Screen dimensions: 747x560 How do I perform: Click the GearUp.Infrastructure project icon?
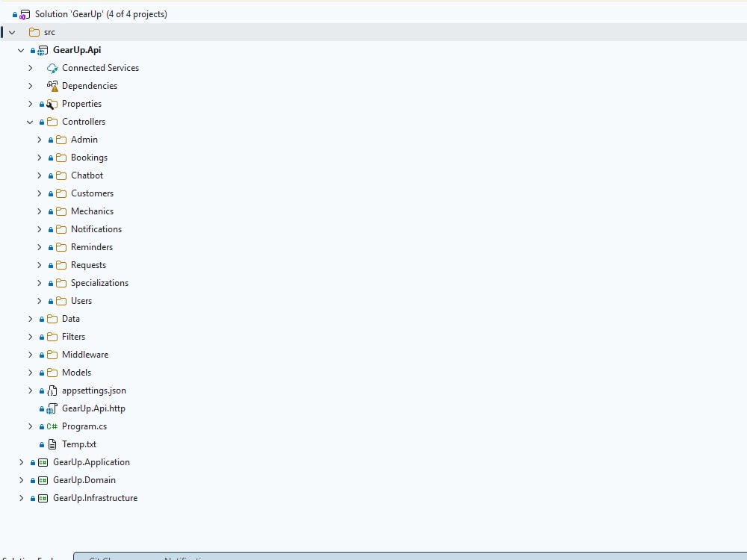coord(43,499)
